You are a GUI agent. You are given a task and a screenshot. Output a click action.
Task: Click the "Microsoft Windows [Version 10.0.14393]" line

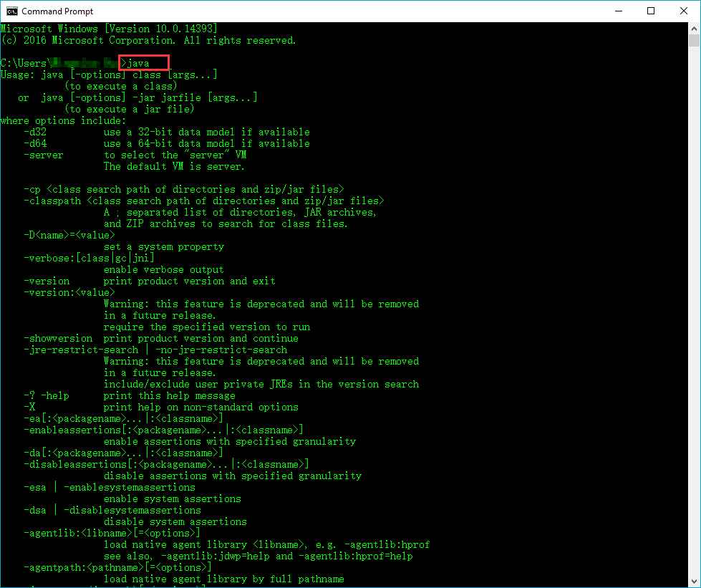point(109,29)
